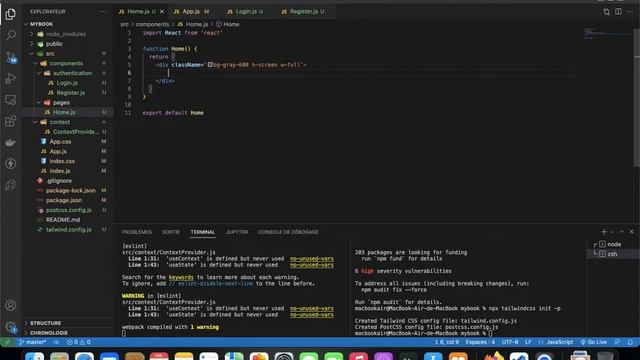The image size is (640, 360).
Task: Open the Extensions view
Action: (11, 121)
